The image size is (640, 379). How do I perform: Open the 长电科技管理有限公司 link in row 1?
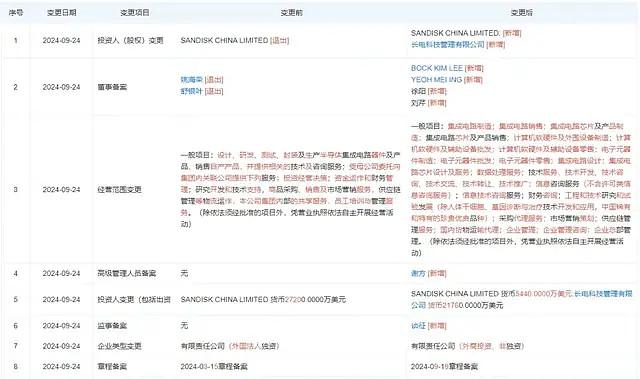(447, 44)
